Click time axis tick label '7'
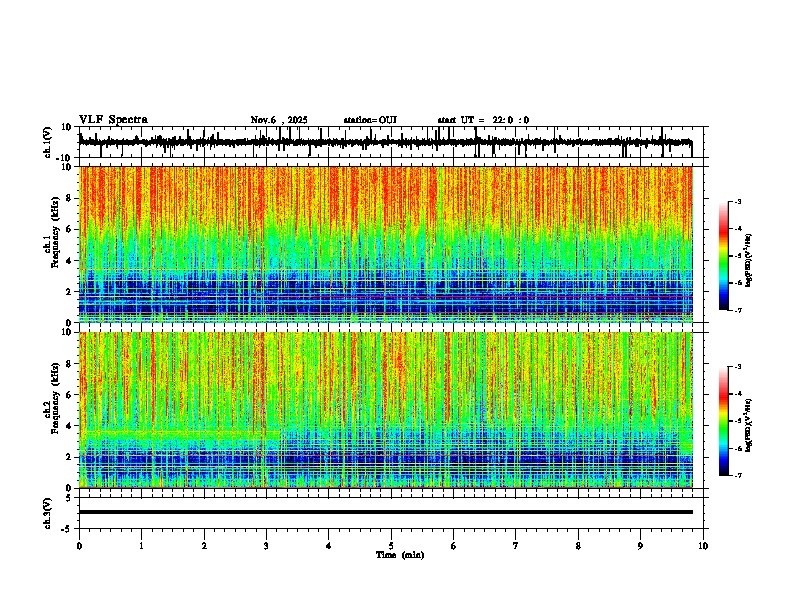 coord(516,546)
